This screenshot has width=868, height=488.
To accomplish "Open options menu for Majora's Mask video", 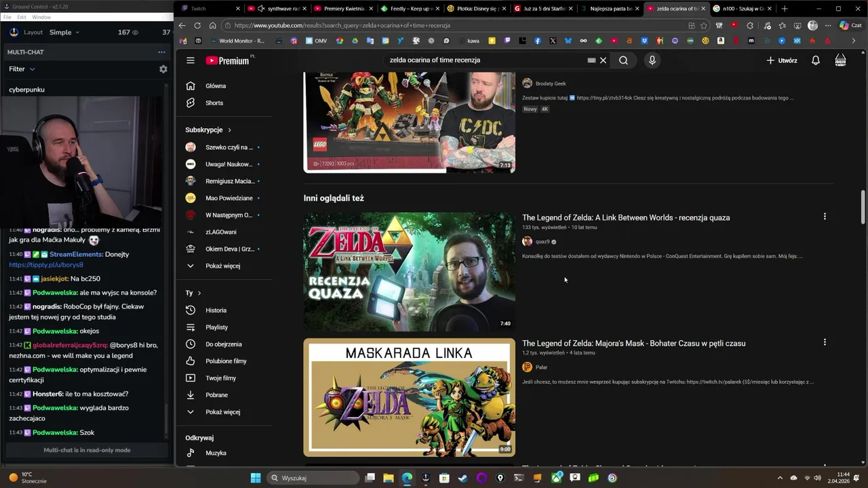I will click(825, 342).
